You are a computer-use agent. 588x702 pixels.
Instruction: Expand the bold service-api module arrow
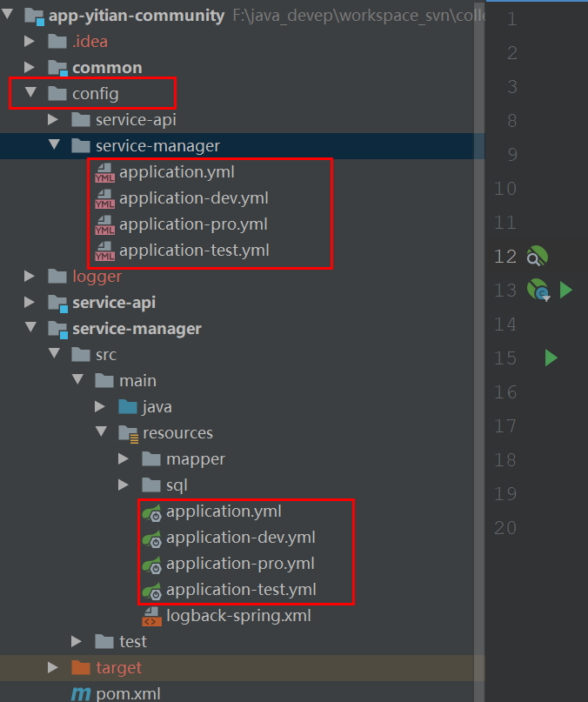point(30,302)
